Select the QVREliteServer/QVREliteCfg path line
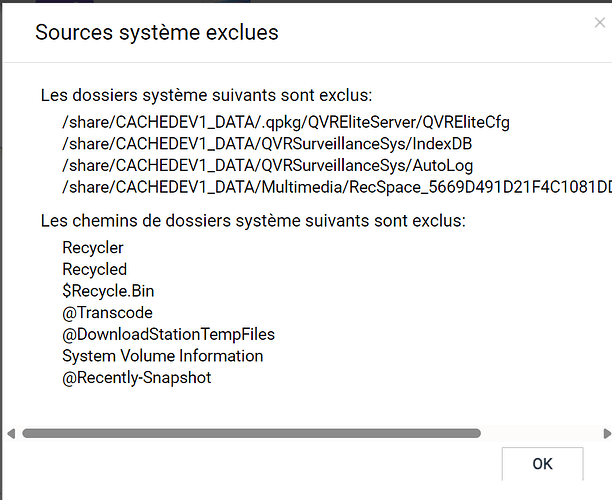The width and height of the screenshot is (612, 500). click(285, 122)
